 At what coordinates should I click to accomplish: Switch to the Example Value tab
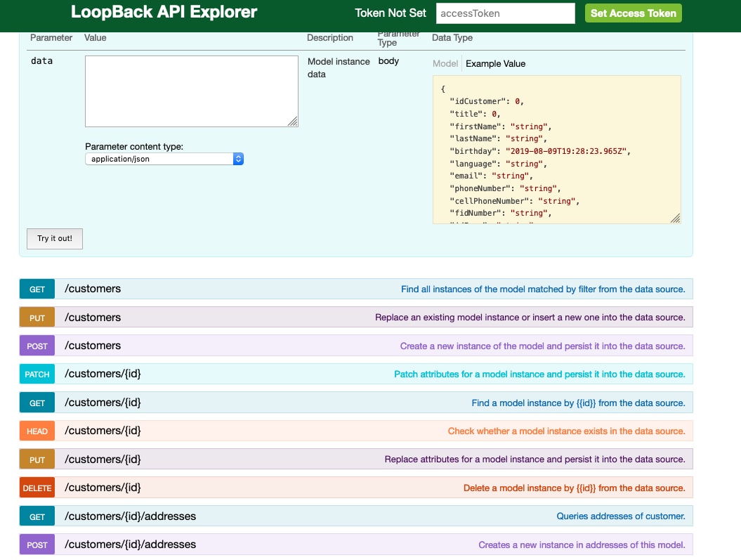coord(495,64)
